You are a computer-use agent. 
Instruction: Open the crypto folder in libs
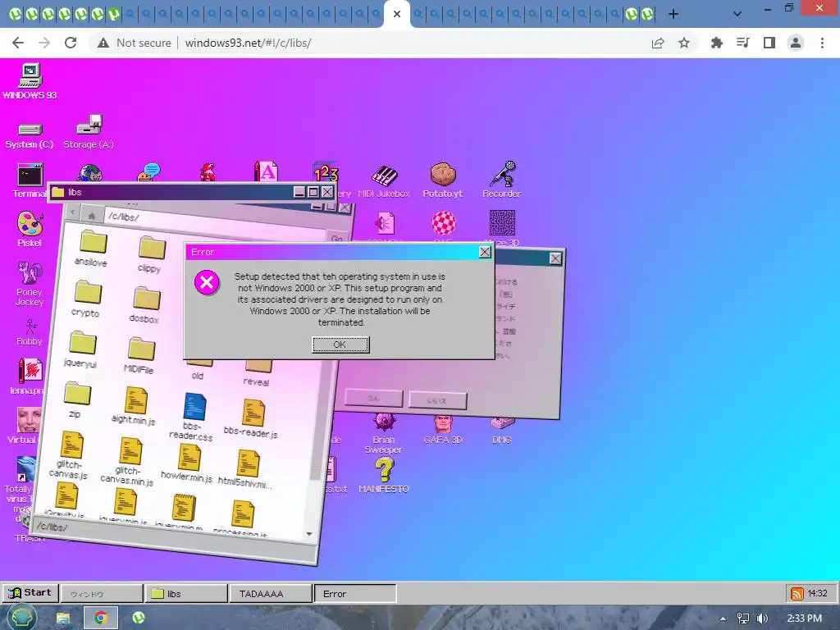pyautogui.click(x=87, y=299)
